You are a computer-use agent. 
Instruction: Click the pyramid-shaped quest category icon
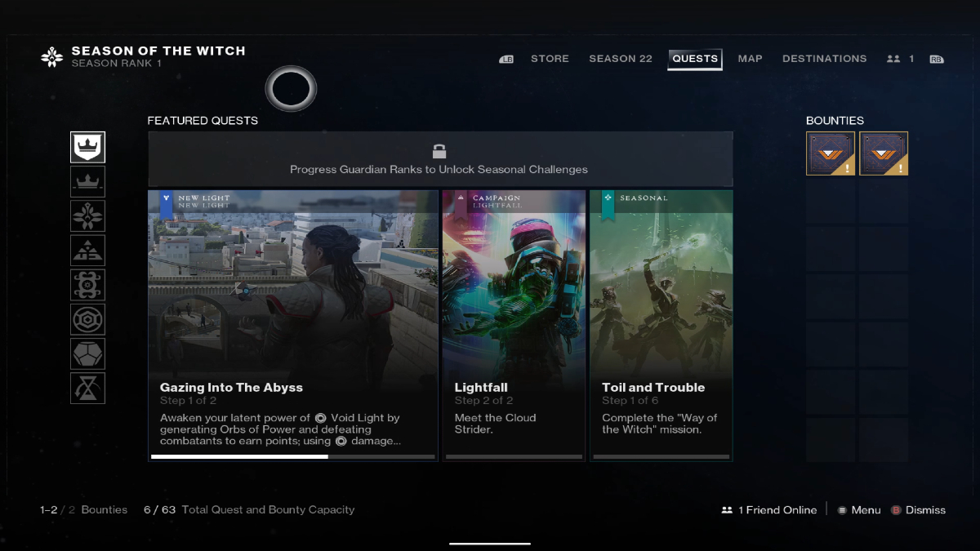point(87,250)
